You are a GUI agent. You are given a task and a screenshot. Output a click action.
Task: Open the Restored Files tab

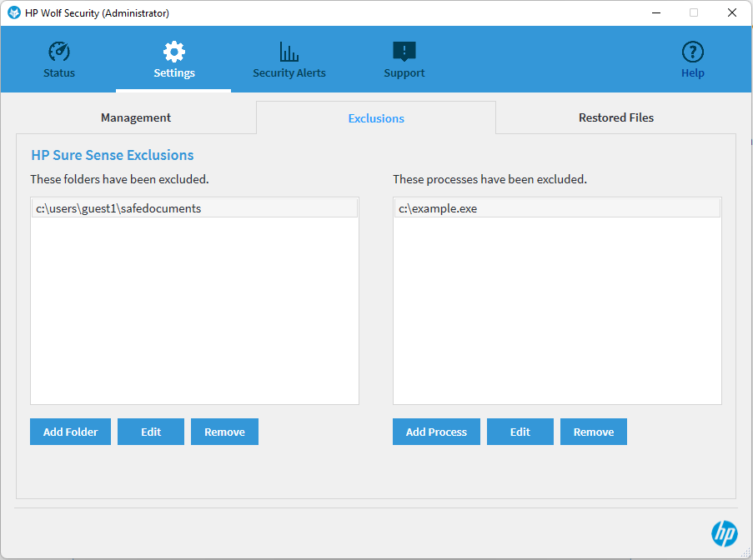[x=616, y=117]
